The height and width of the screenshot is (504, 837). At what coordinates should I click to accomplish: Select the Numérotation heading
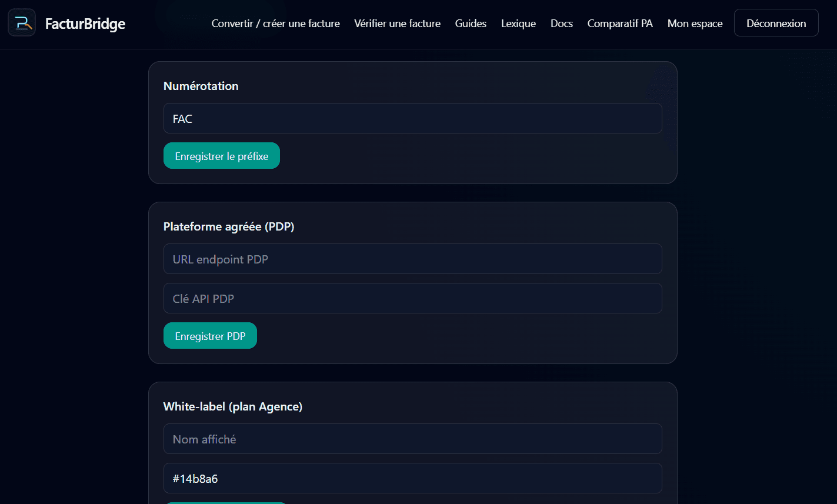point(201,86)
